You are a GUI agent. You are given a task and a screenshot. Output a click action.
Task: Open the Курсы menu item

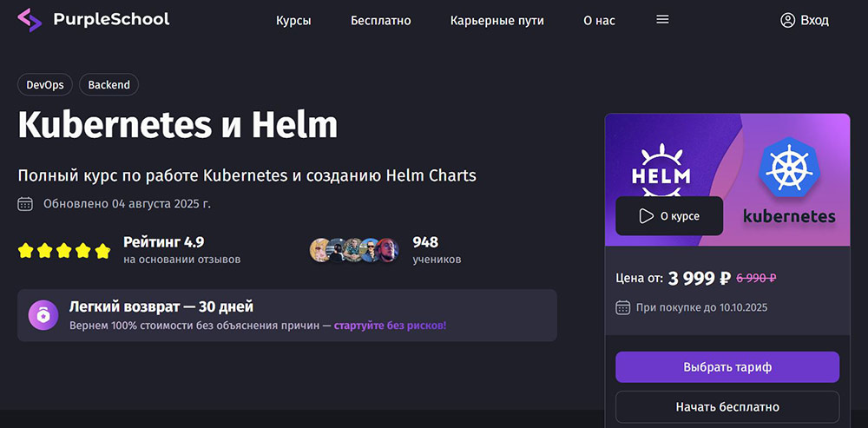click(293, 20)
